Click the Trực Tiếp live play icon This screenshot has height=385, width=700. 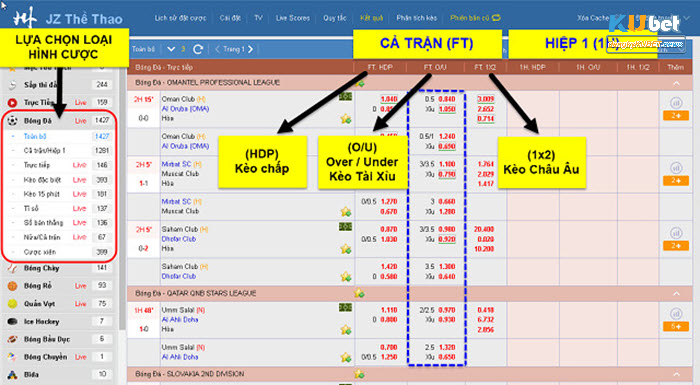click(x=12, y=103)
